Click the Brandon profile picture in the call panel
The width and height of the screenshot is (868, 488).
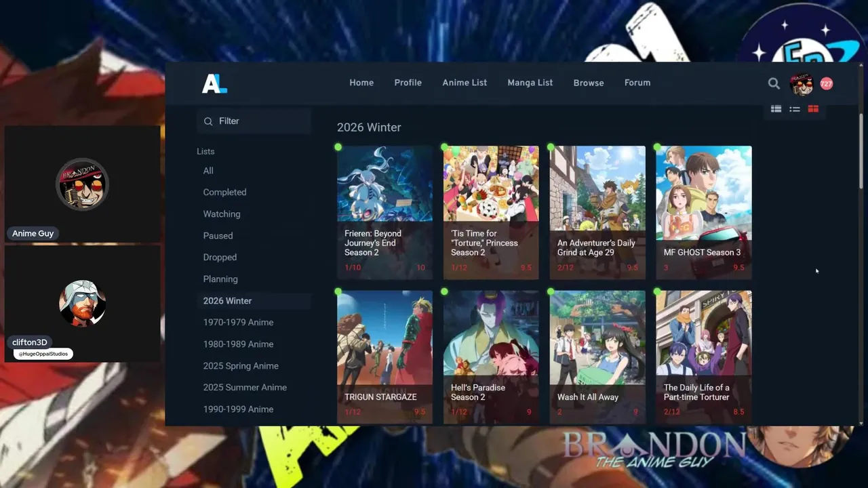[83, 184]
